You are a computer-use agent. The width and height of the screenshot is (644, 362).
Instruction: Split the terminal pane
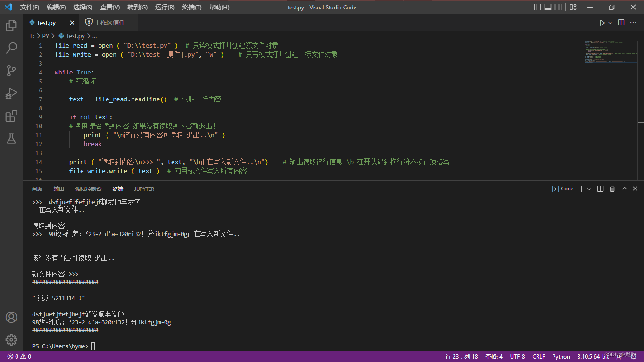tap(600, 189)
